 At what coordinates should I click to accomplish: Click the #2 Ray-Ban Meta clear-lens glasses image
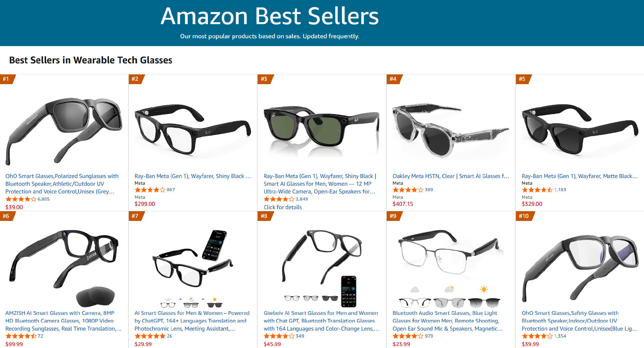193,129
